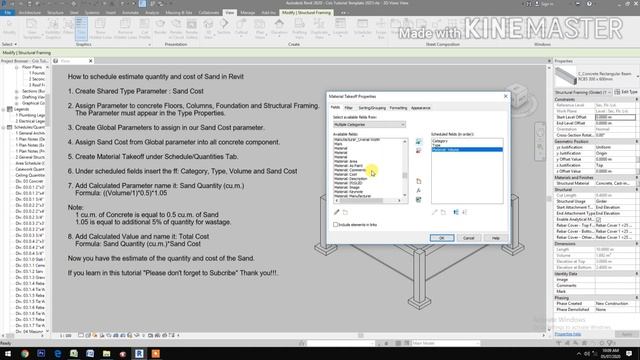640x360 pixels.
Task: Click Help in Material Takeoff Properties
Action: (x=496, y=238)
